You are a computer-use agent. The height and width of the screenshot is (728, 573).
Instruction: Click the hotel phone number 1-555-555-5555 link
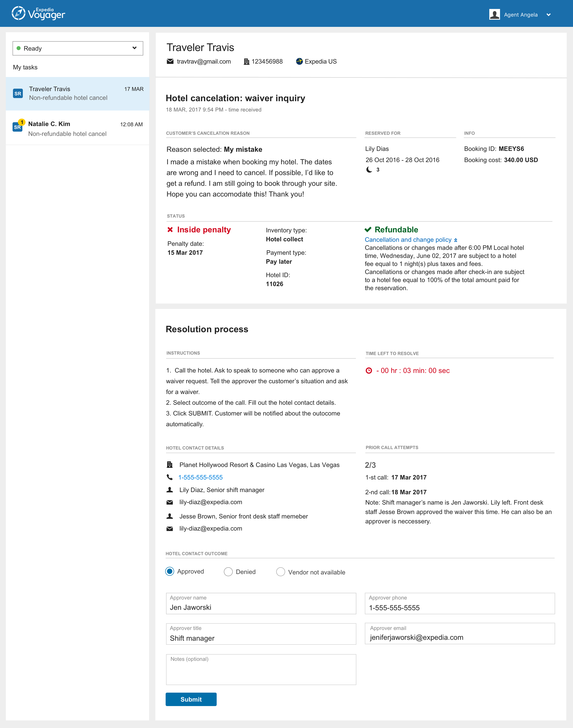(200, 477)
